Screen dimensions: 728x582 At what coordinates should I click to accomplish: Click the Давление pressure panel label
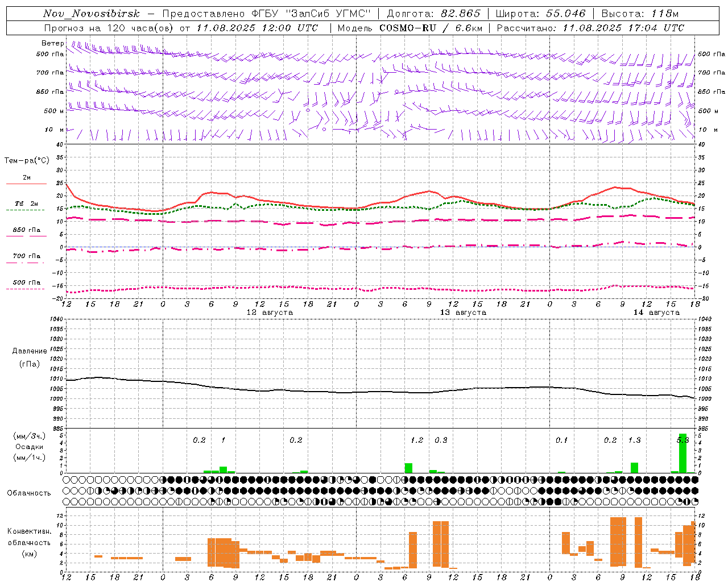tap(30, 351)
